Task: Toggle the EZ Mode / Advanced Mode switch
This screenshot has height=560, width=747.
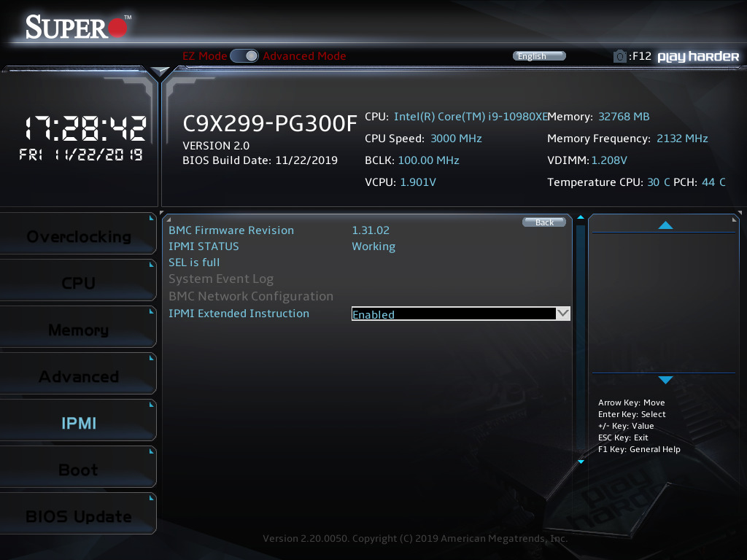Action: [x=244, y=56]
